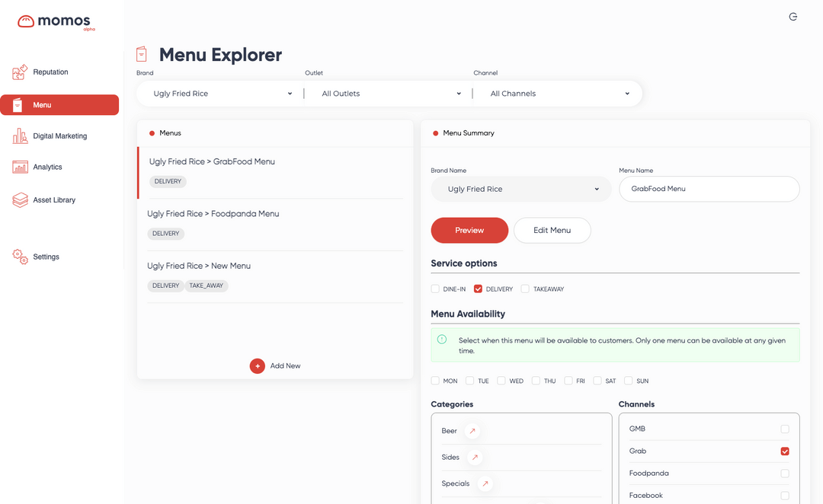The width and height of the screenshot is (823, 504).
Task: Uncheck the DELIVERY checkbox
Action: point(478,289)
